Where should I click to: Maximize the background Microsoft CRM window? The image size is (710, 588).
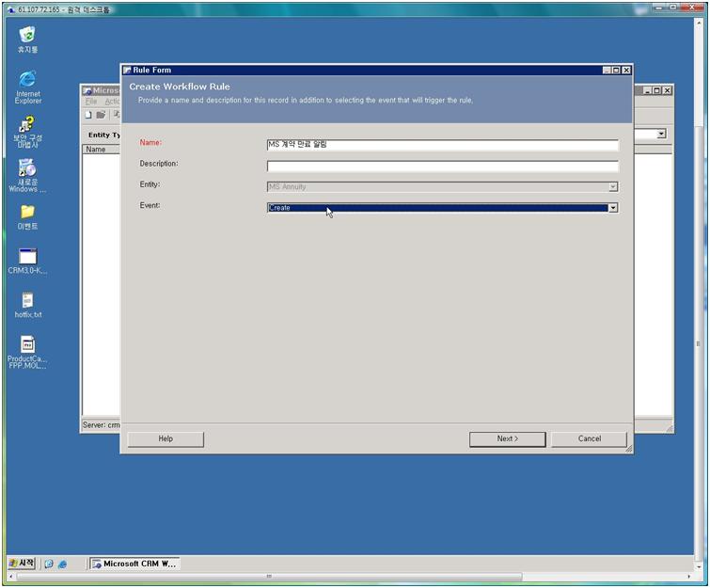tap(657, 90)
